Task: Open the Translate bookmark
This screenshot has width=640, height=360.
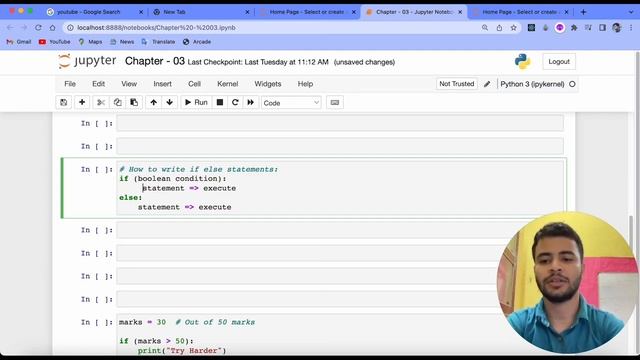Action: point(158,42)
